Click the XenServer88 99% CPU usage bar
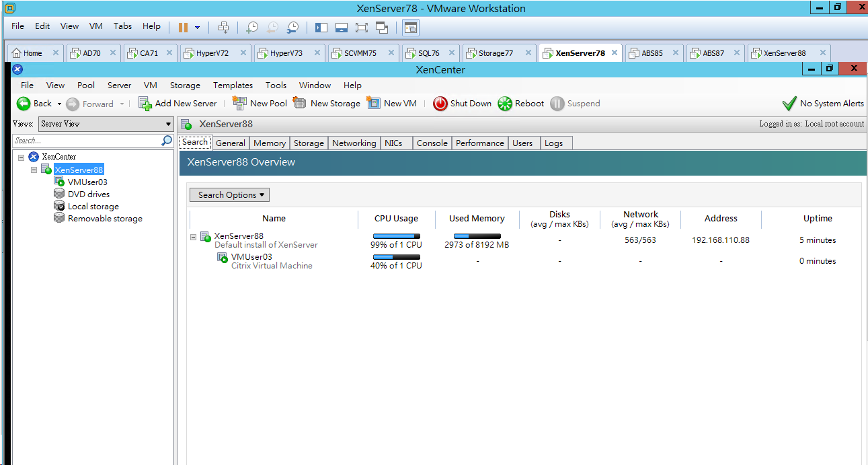 (397, 236)
